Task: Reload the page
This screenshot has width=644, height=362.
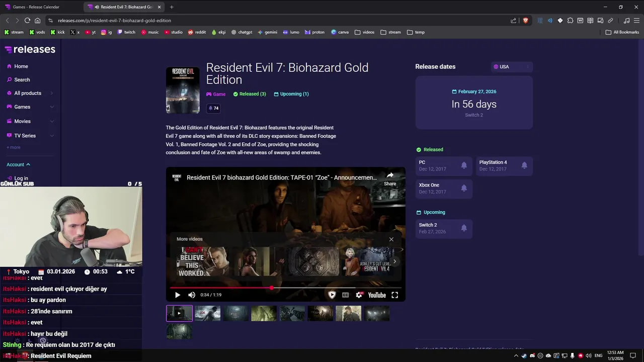Action: tap(27, 21)
